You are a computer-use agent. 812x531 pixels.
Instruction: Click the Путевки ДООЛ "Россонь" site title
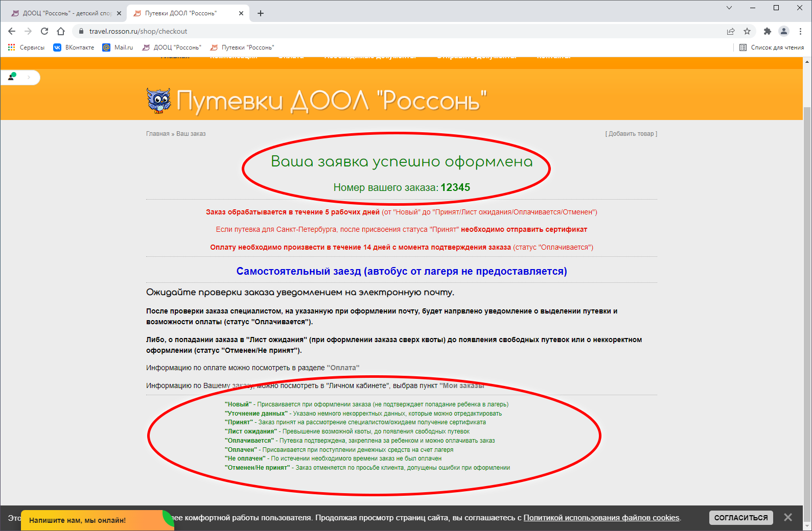pyautogui.click(x=332, y=101)
